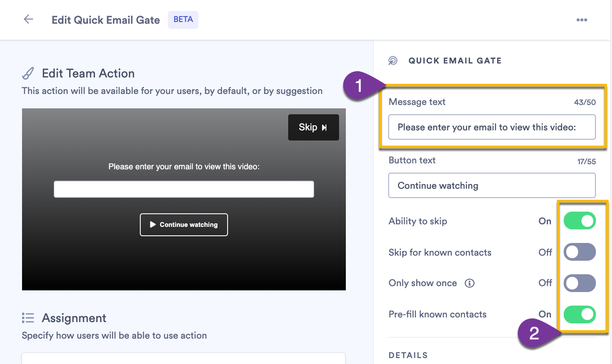The width and height of the screenshot is (612, 364).
Task: Click 'Specify how users will be able to use action'
Action: pos(114,336)
